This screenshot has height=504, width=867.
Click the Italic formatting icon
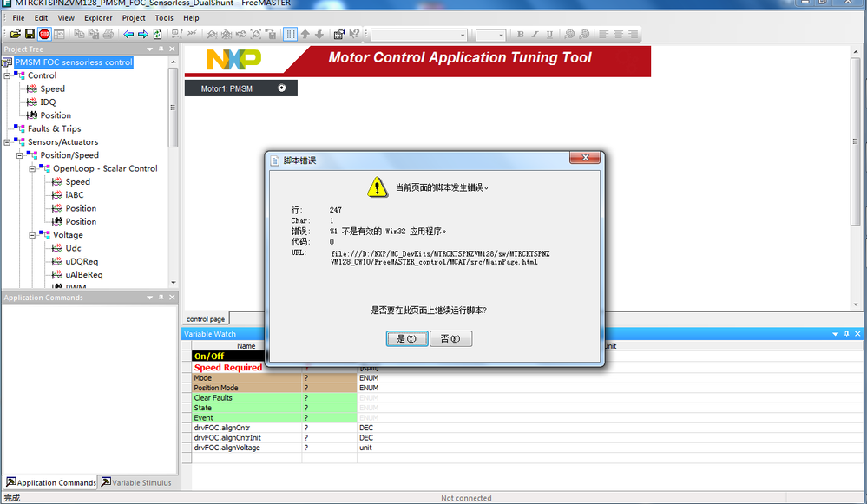(x=535, y=34)
